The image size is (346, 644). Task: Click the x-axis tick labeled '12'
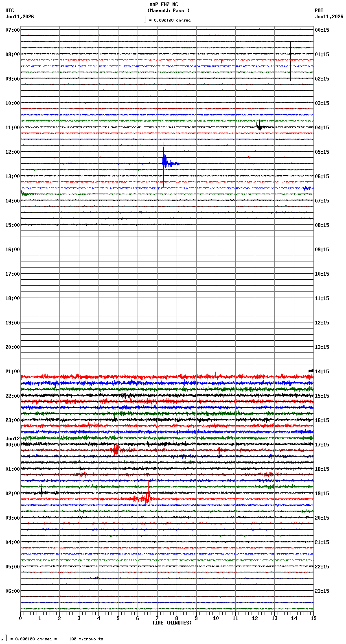tap(255, 618)
